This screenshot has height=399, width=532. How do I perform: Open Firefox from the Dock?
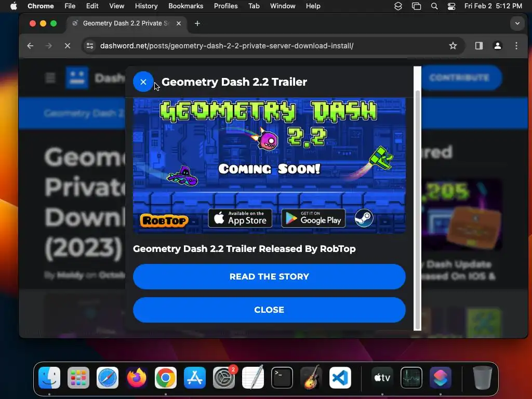click(x=137, y=378)
